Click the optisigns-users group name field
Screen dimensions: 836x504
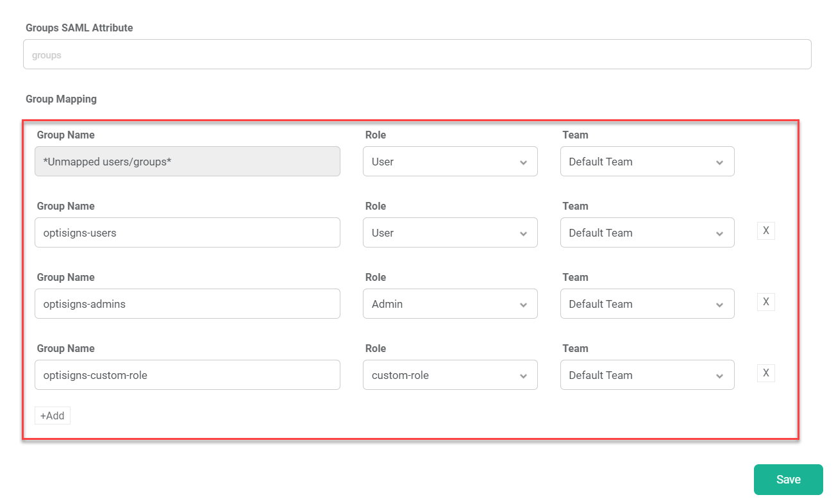(x=187, y=233)
